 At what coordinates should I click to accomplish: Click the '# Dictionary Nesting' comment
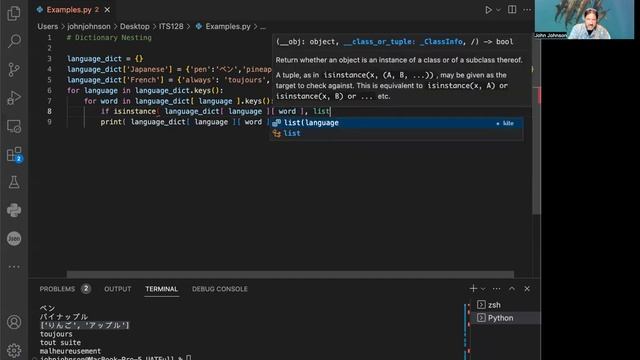point(109,38)
